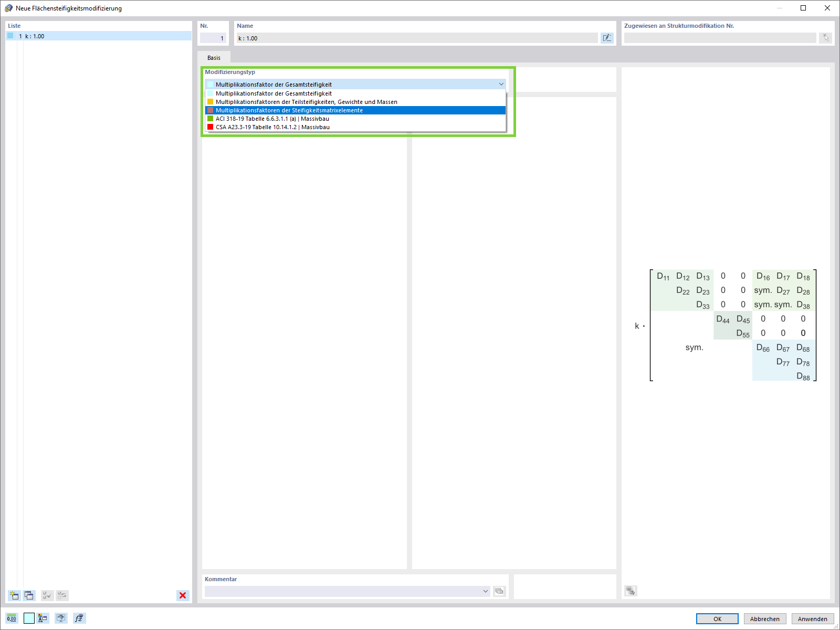This screenshot has width=840, height=630.
Task: Collapse the Modifizierungstyp dropdown arrow
Action: (501, 84)
